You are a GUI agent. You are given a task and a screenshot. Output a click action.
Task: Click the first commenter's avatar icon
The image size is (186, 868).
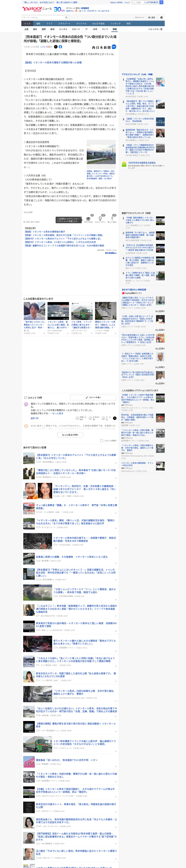click(x=26, y=404)
